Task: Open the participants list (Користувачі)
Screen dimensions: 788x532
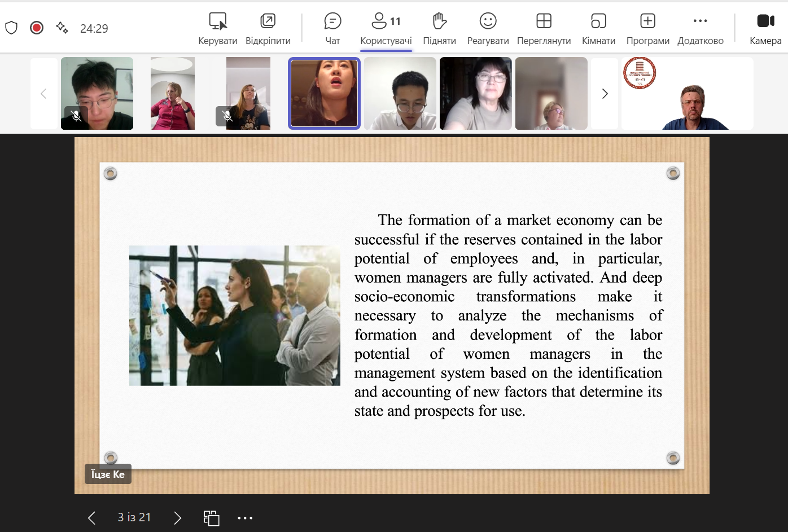Action: 386,28
